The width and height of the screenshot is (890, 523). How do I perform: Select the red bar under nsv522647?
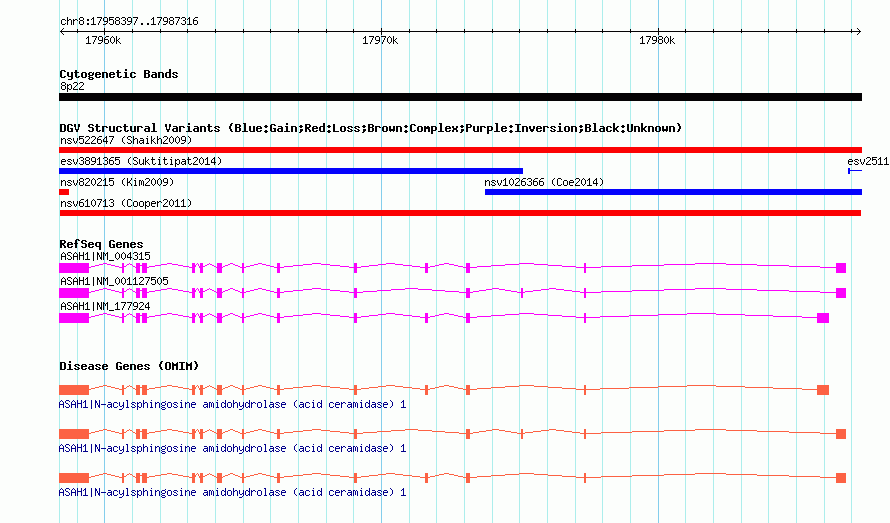point(460,150)
